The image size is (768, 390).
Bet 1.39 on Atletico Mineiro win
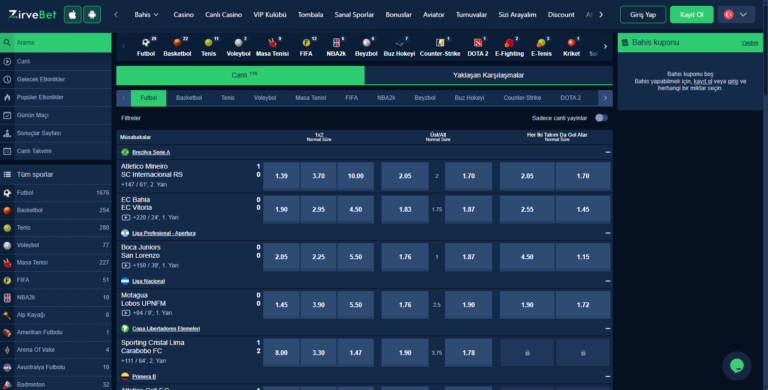point(281,176)
